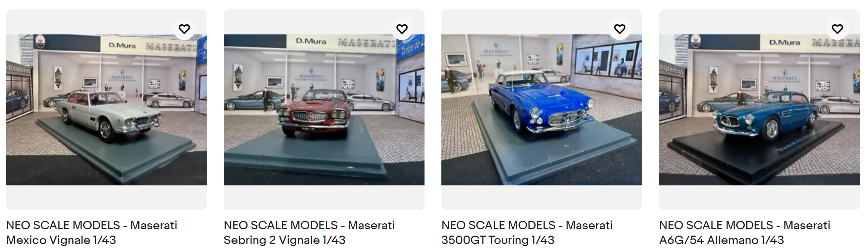
Task: Click the D.Mura sign in the Mexico Vignale photo
Action: (122, 45)
